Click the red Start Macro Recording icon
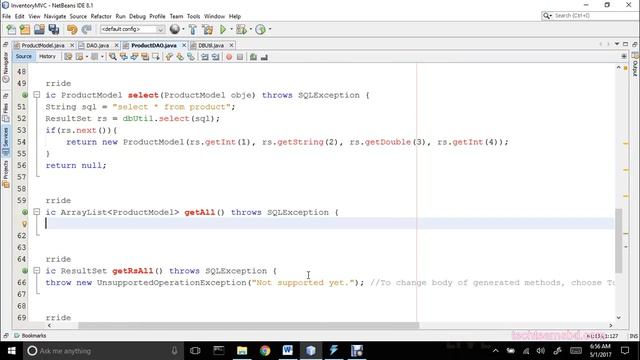Image resolution: width=640 pixels, height=360 pixels. point(229,57)
